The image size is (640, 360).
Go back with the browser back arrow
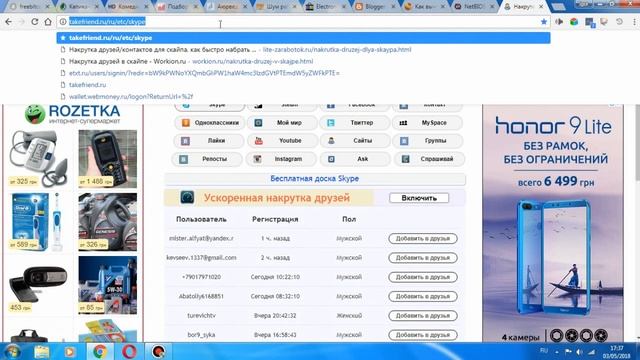(9, 22)
